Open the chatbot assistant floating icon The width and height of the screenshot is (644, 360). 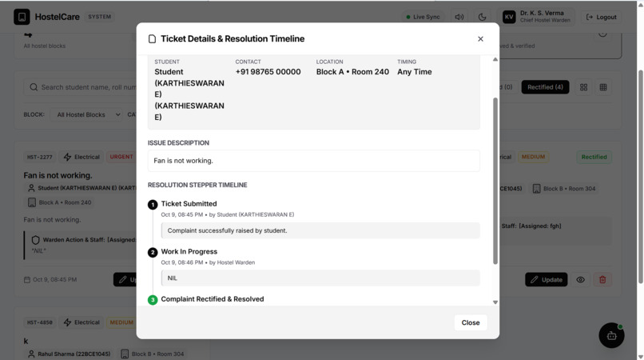[611, 335]
